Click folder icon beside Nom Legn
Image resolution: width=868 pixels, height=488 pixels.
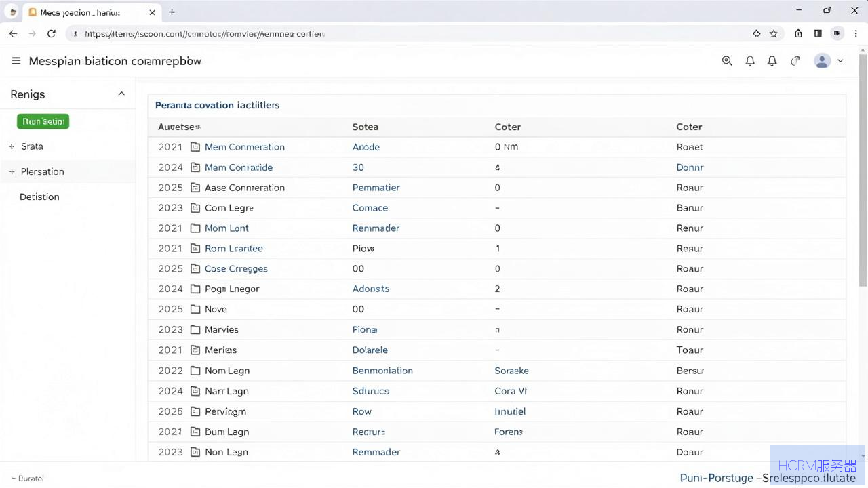click(x=195, y=371)
